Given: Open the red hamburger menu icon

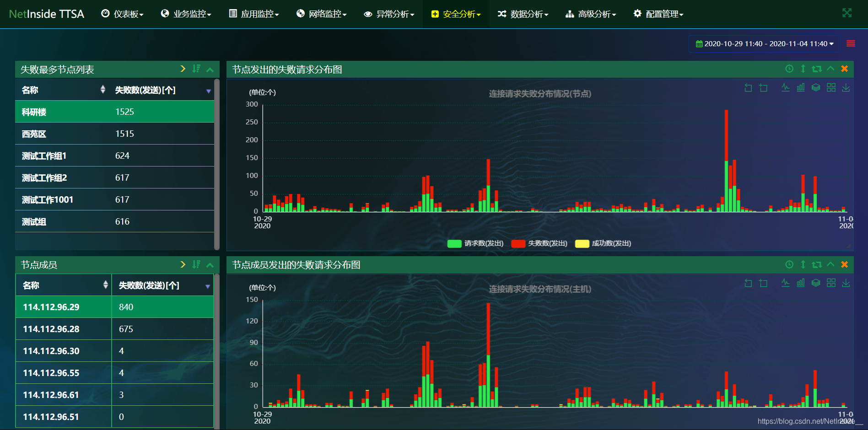Looking at the screenshot, I should pyautogui.click(x=851, y=43).
